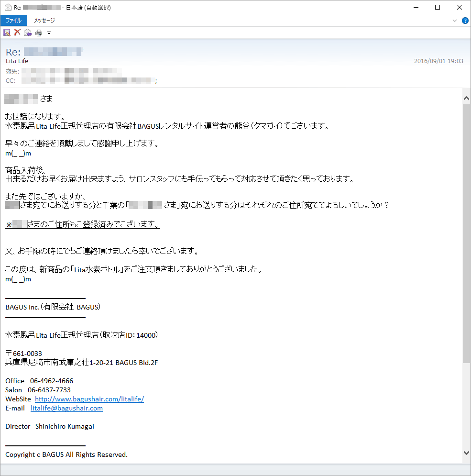Switch to the メッセージ tab
471x476 pixels.
tap(44, 21)
